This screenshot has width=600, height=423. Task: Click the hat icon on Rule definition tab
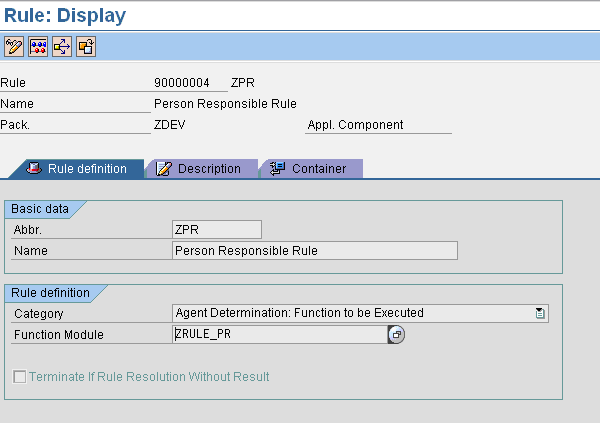tap(33, 169)
